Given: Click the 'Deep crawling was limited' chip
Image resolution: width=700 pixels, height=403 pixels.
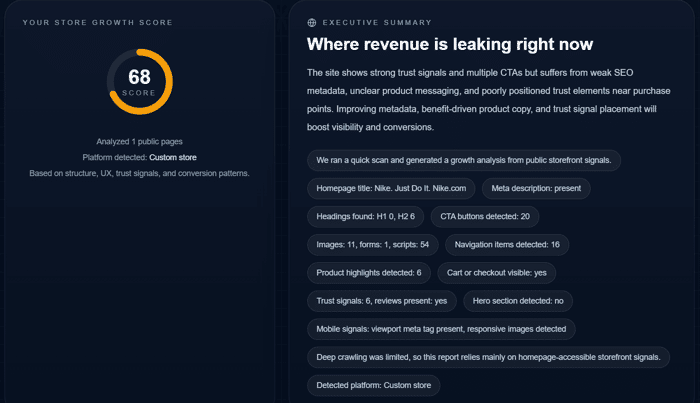Looking at the screenshot, I should 488,357.
